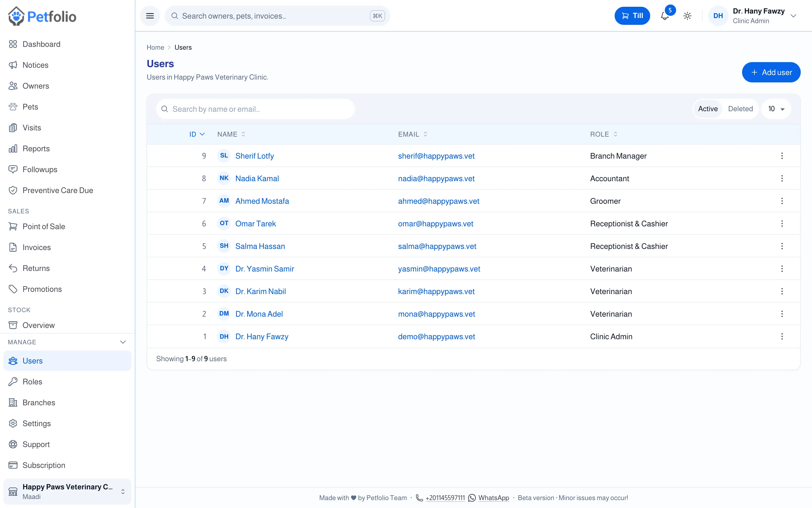Focus the Search by name or email field
Viewport: 812px width, 508px height.
pos(255,109)
